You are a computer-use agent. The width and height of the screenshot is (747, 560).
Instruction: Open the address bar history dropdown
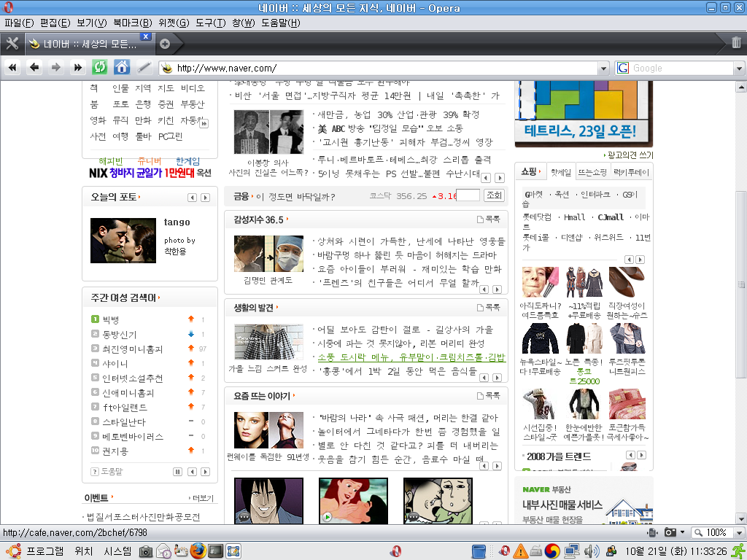603,69
